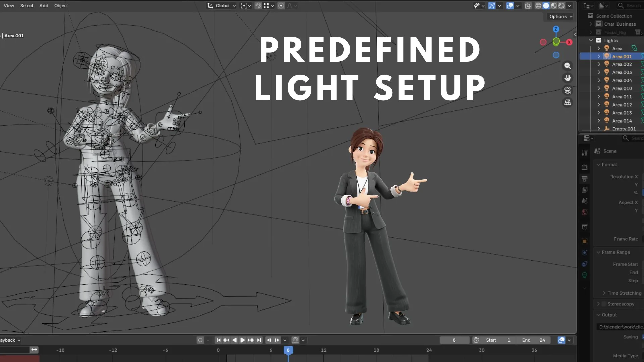Toggle proportional editing button
Screen dimensions: 644x362
(281, 6)
